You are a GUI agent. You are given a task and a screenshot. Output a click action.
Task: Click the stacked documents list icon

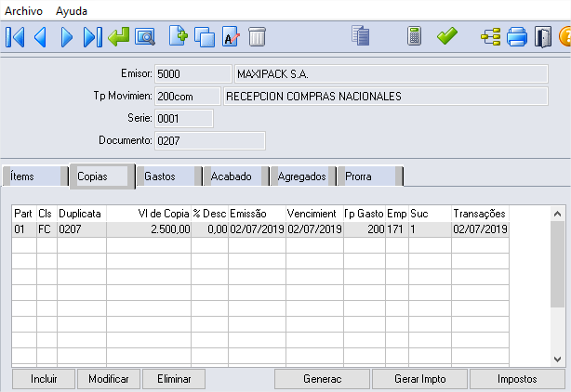click(361, 35)
